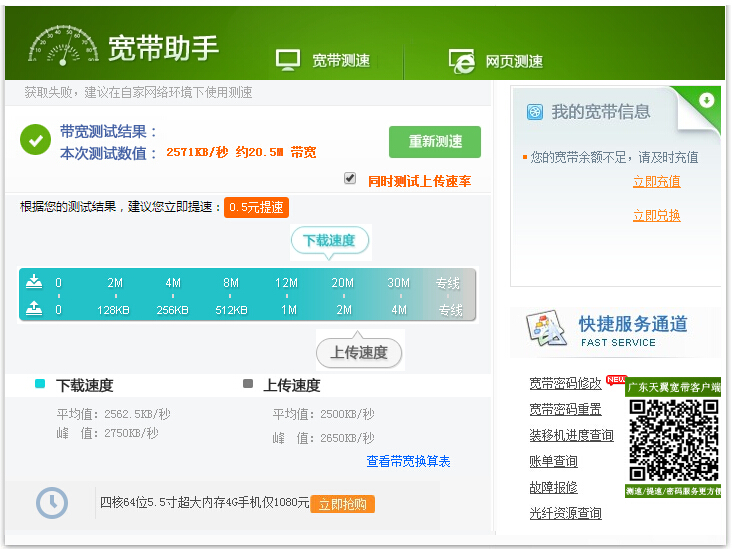Click the 快捷服务通道 heading
Screen dimensions: 732x549
click(x=633, y=324)
